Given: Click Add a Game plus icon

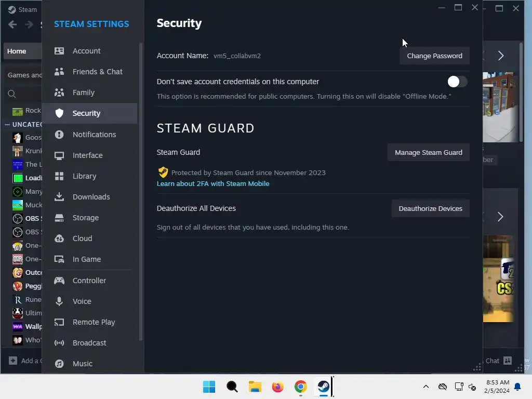Looking at the screenshot, I should click(13, 361).
